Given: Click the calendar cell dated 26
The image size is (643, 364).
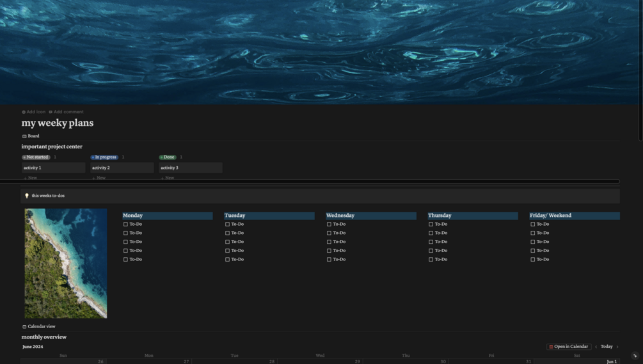Looking at the screenshot, I should 63,361.
